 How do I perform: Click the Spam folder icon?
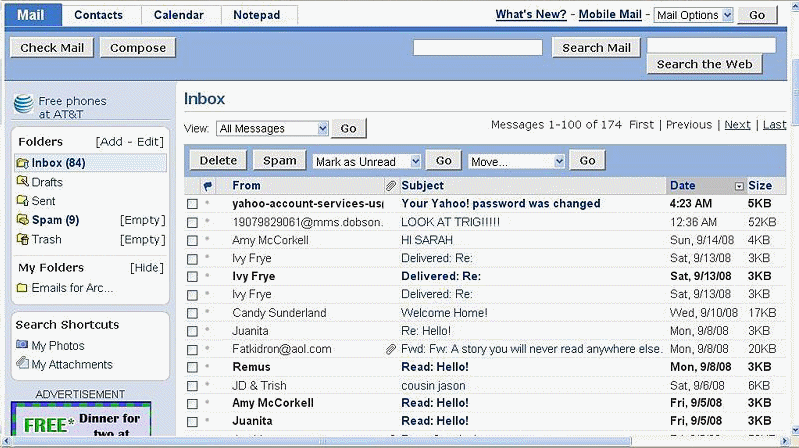[22, 220]
